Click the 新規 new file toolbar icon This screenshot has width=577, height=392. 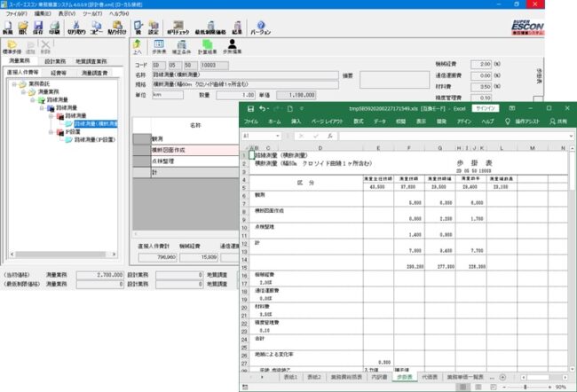click(8, 27)
